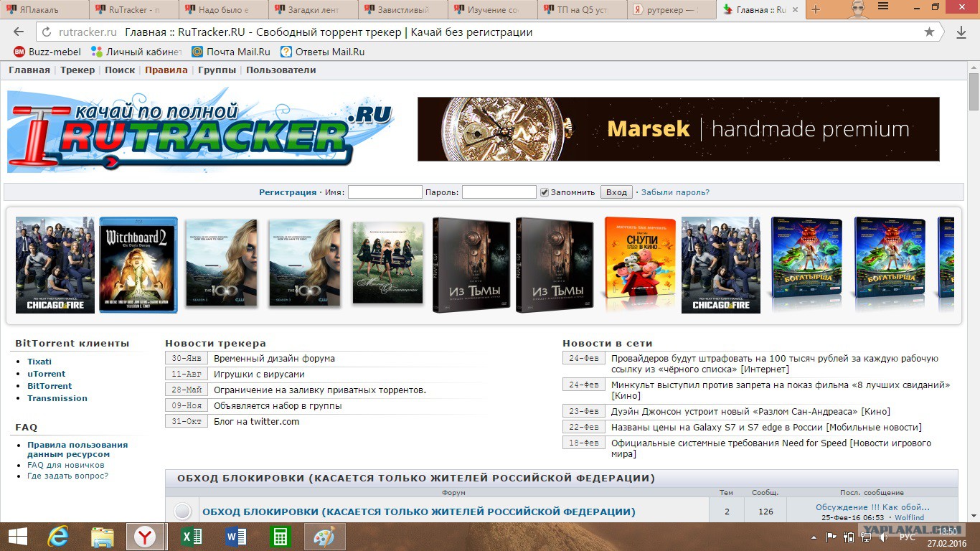
Task: Click the Вход login button
Action: click(x=616, y=192)
